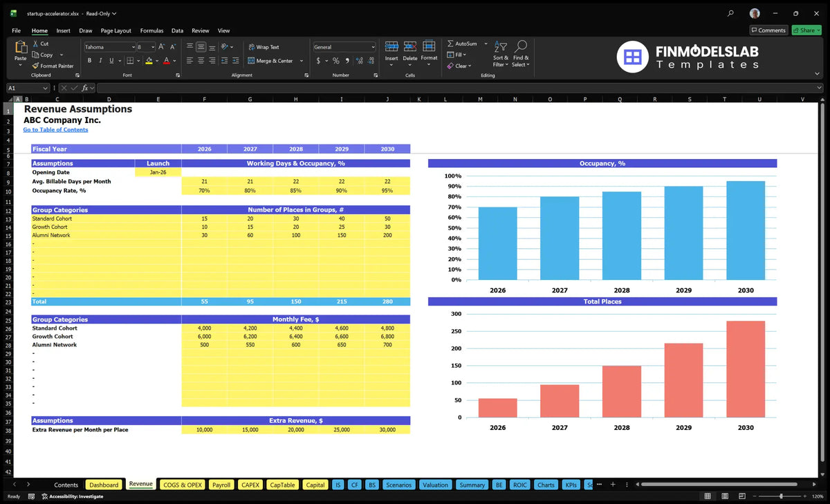The height and width of the screenshot is (504, 830).
Task: Click Go to Table of Contents link
Action: tap(55, 129)
